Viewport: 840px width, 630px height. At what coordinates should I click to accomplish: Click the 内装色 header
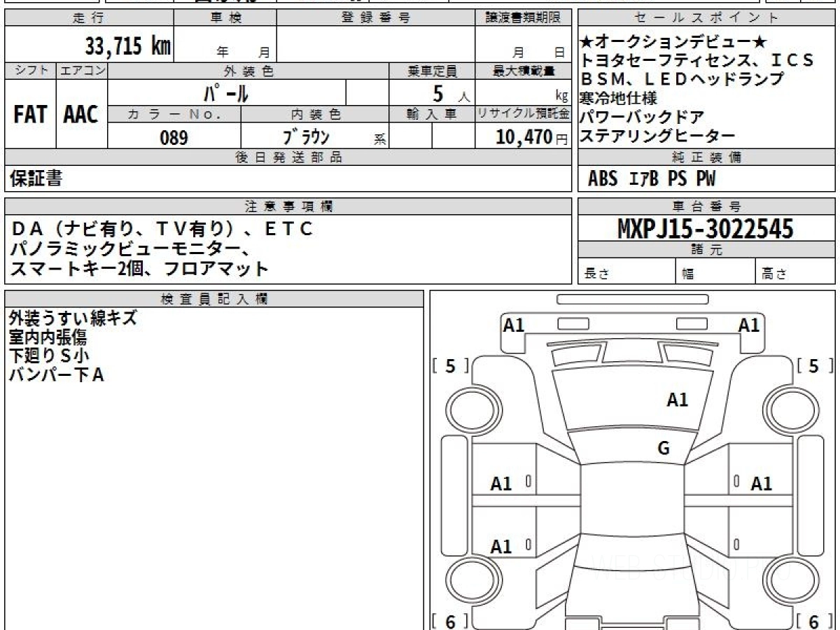(x=315, y=113)
